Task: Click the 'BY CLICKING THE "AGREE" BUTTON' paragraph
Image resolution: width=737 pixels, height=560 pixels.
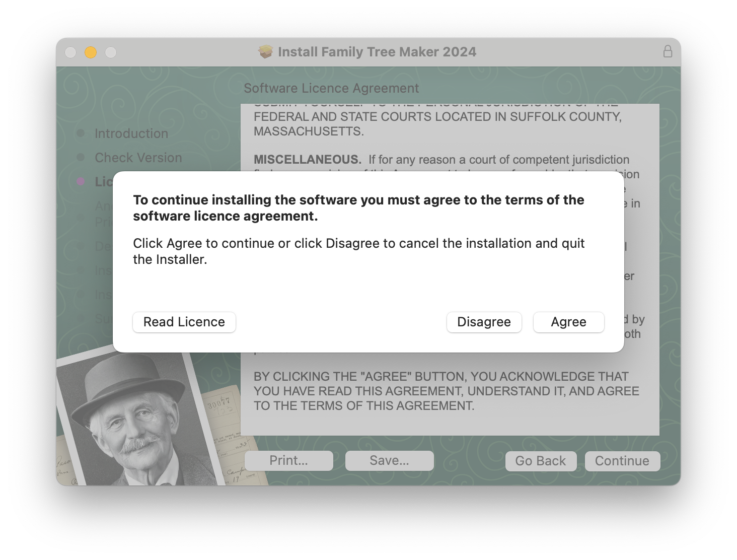Action: (447, 391)
